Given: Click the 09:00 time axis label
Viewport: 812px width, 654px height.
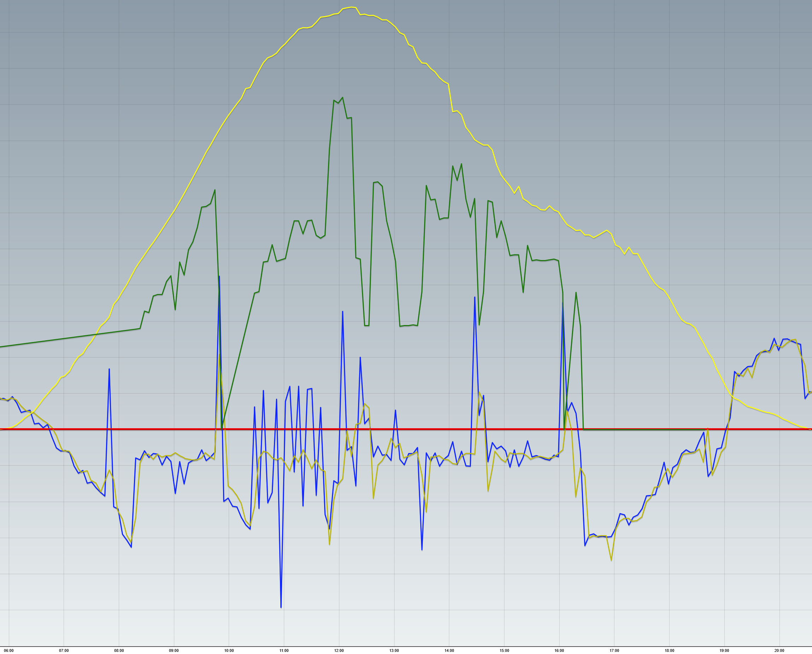Looking at the screenshot, I should coord(174,650).
